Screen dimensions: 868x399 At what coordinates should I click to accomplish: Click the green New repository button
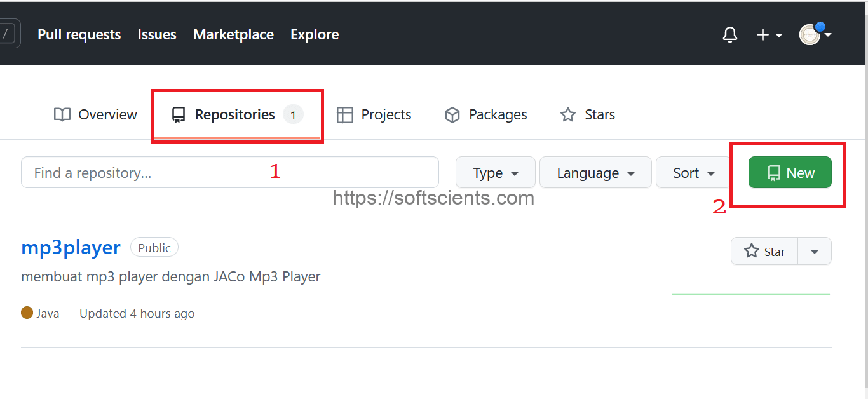click(x=789, y=172)
